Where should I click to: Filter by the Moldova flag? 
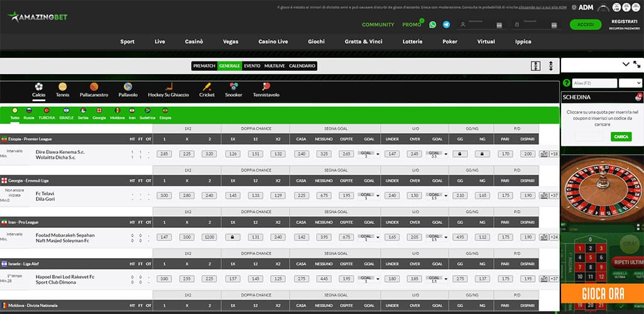[x=117, y=111]
